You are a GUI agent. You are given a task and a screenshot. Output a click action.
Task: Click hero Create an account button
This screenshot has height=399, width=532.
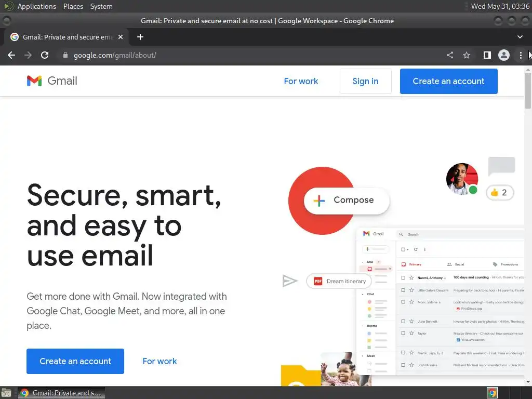75,362
